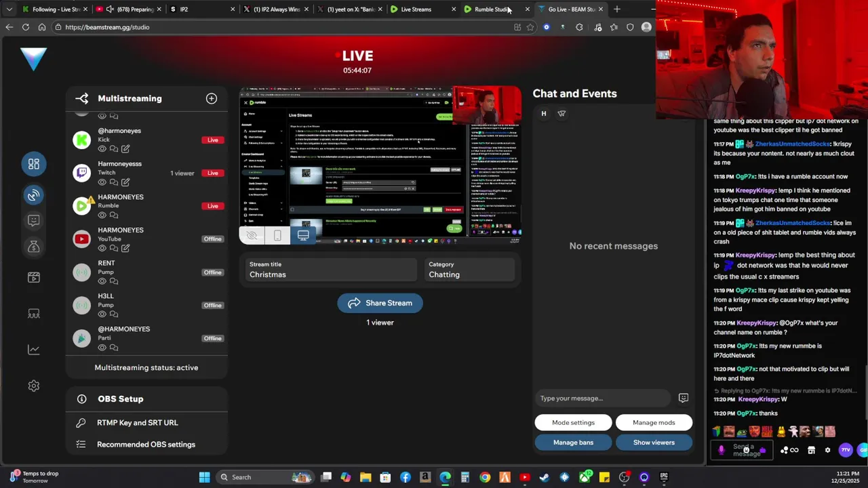Edit Kick @harmoneyes stream details pencil
This screenshot has height=488, width=868.
click(x=125, y=148)
